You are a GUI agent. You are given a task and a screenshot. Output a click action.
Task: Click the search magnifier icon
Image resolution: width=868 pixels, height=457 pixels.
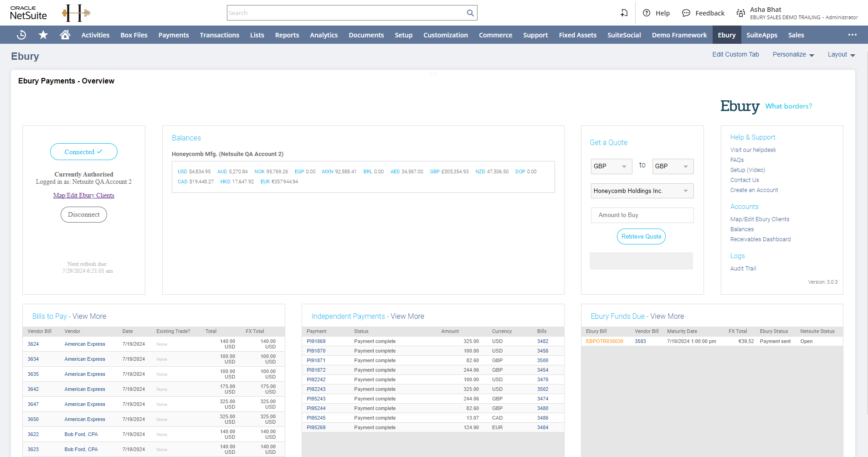(470, 13)
